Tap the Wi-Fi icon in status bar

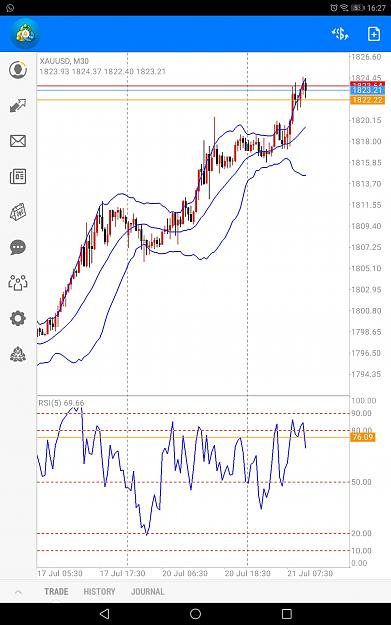(x=344, y=8)
